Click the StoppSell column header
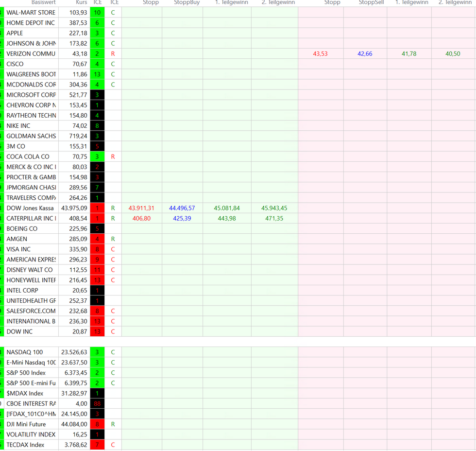 (365, 2)
